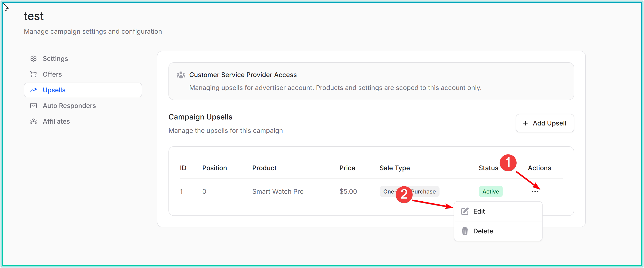Navigate to Affiliates section
The width and height of the screenshot is (644, 268).
56,122
